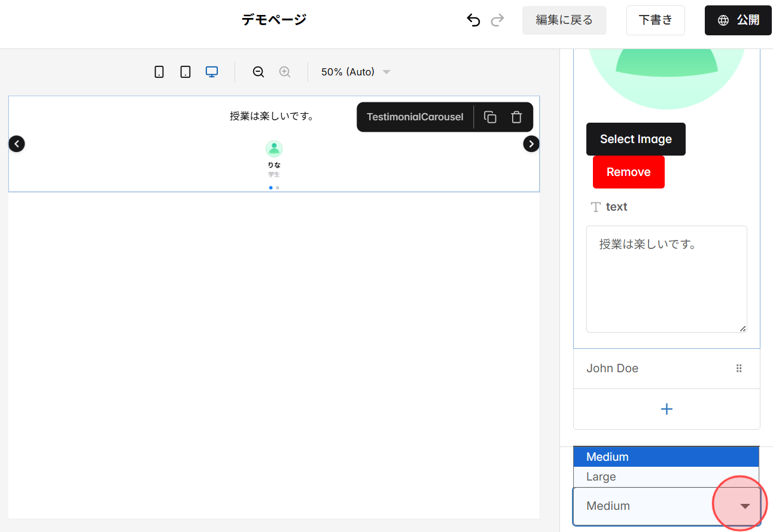
Task: Click the plus icon to add a testimonial
Action: 667,409
